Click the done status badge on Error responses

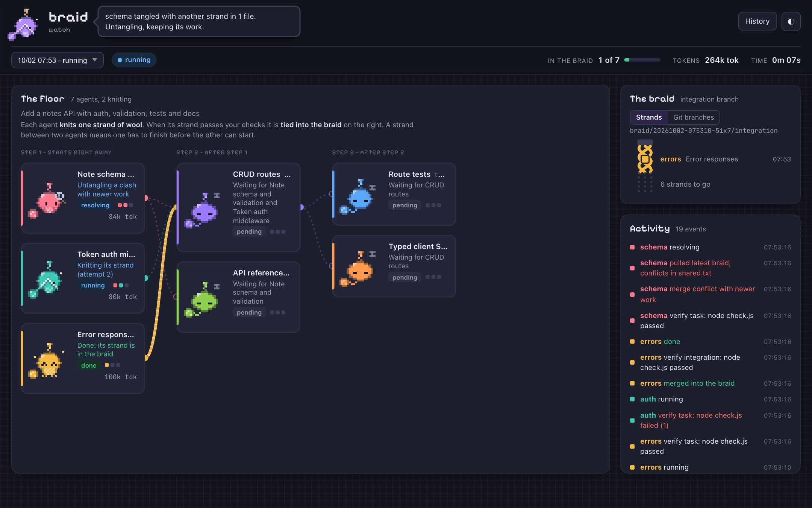(89, 365)
